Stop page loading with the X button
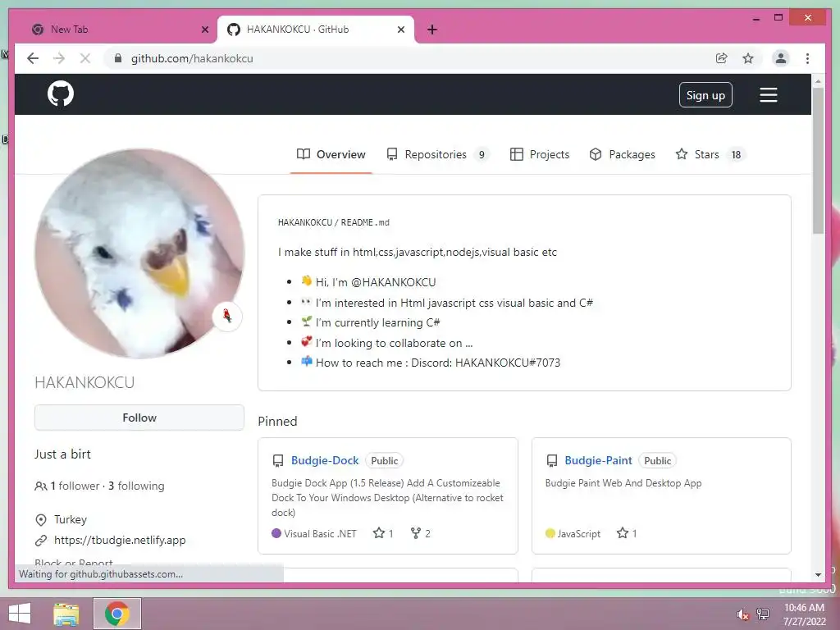The image size is (840, 630). tap(85, 58)
